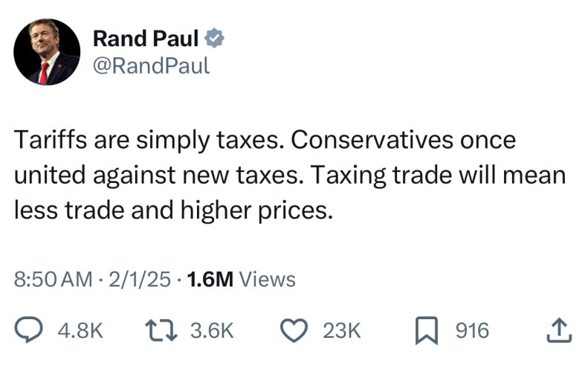
Task: Bookmark this tweet using the bookmark icon
Action: 427,331
